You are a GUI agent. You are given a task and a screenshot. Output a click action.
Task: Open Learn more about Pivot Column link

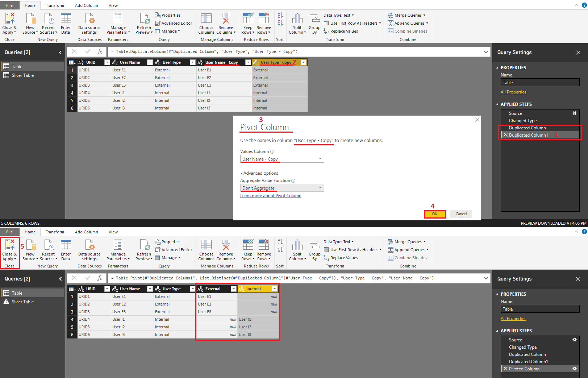[271, 196]
